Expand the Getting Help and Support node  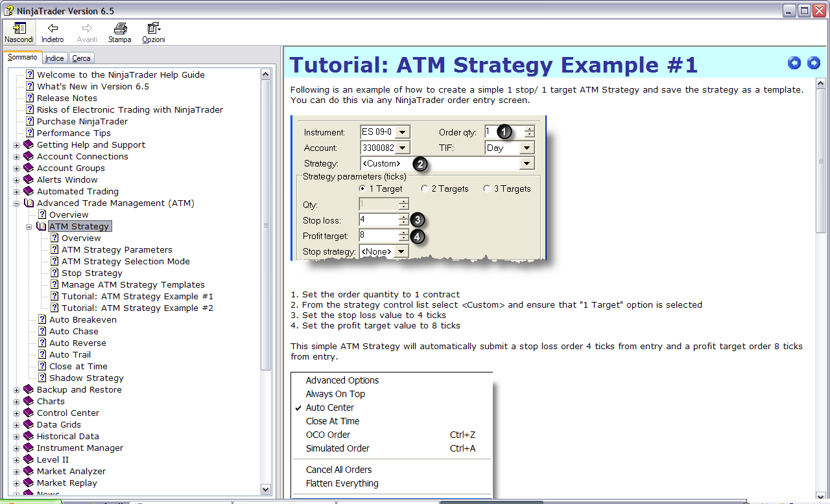point(17,145)
